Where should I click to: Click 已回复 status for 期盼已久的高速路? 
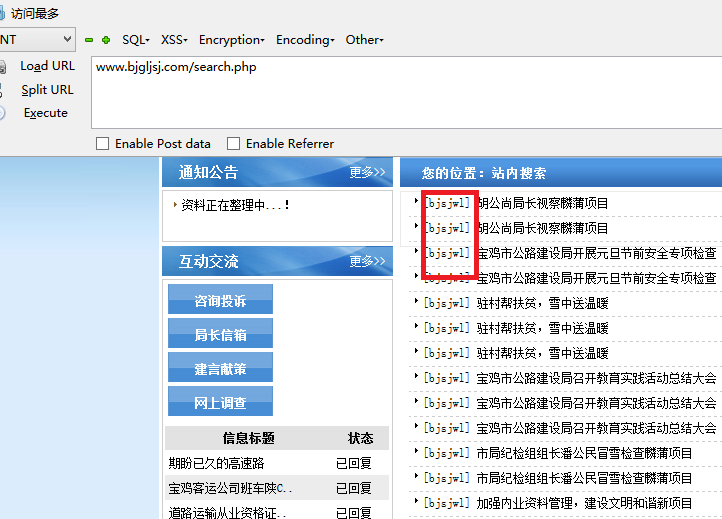click(x=354, y=463)
